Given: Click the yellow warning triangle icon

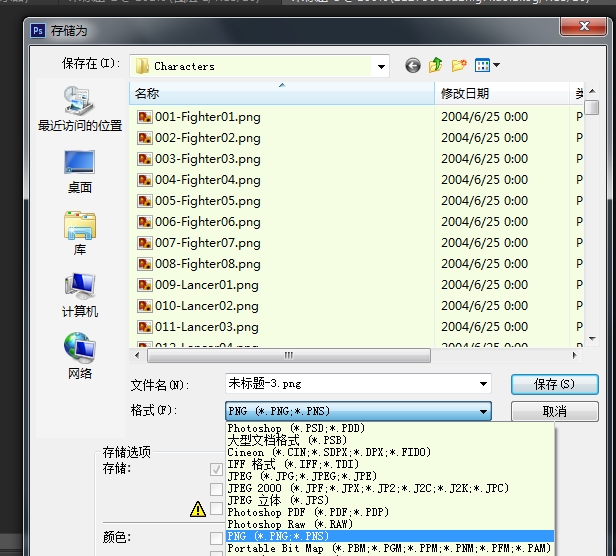Looking at the screenshot, I should (x=198, y=509).
